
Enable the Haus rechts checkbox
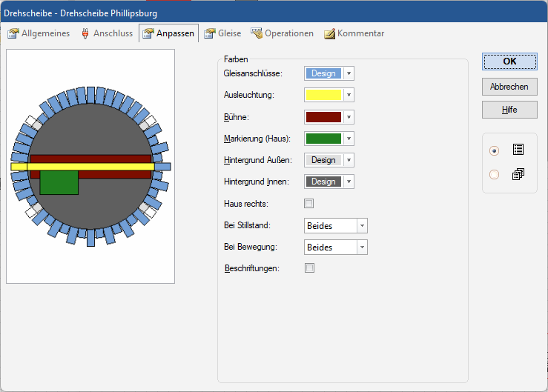coord(309,204)
